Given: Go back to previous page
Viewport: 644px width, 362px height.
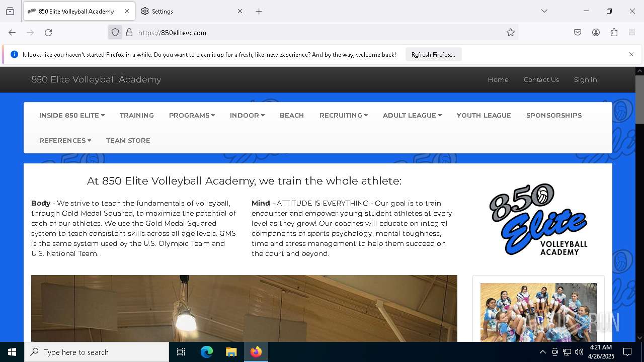Looking at the screenshot, I should pyautogui.click(x=12, y=33).
